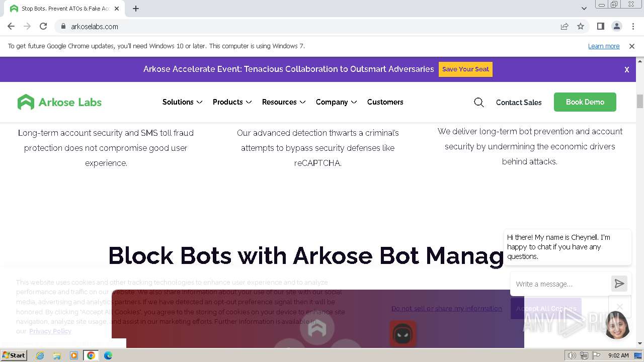
Task: Click Do not sell or share my information
Action: (x=447, y=308)
